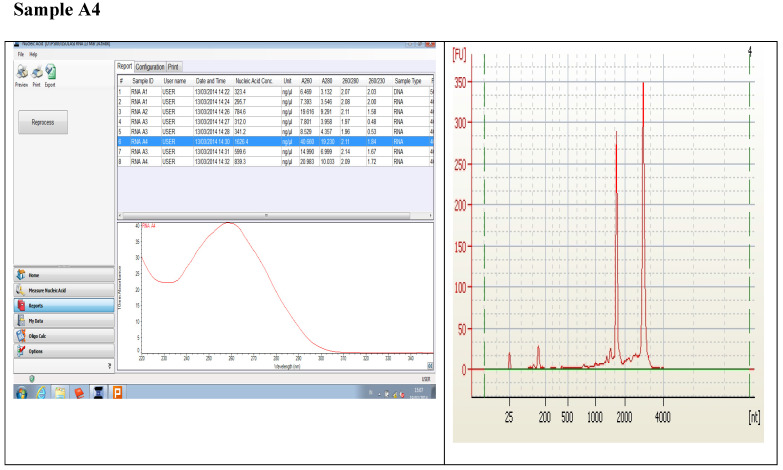Click the User name column header

pyautogui.click(x=176, y=81)
